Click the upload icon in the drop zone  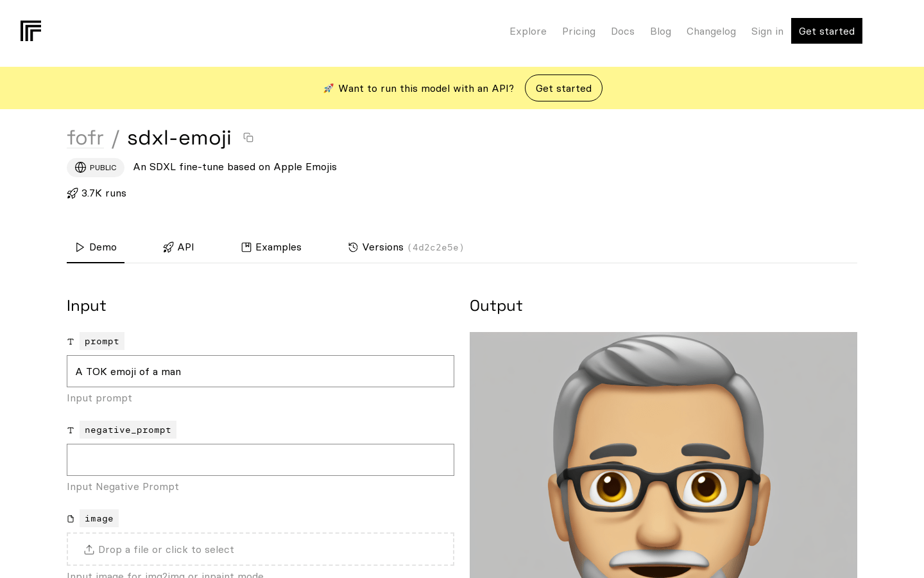click(x=89, y=550)
